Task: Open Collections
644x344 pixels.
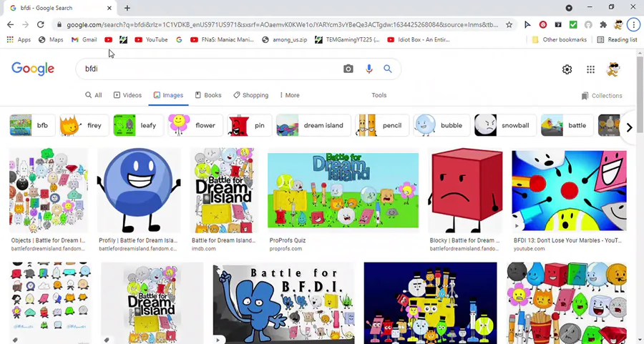Action: [602, 96]
